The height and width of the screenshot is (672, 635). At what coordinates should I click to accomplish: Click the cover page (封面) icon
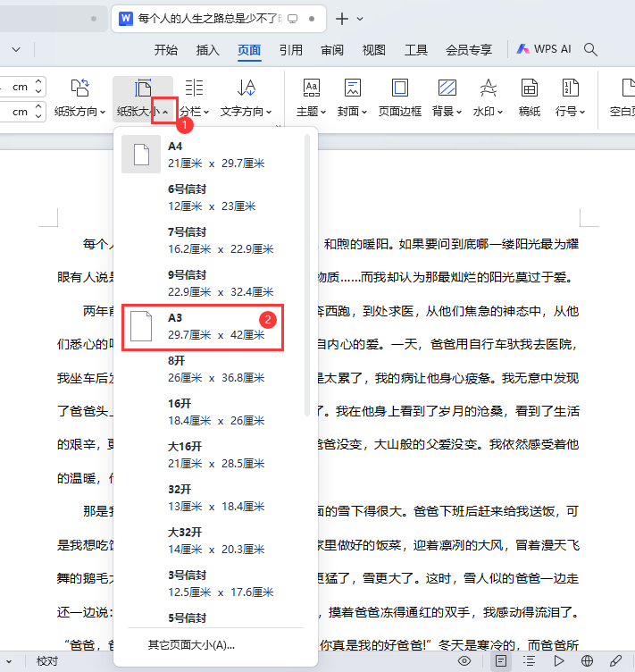(353, 88)
